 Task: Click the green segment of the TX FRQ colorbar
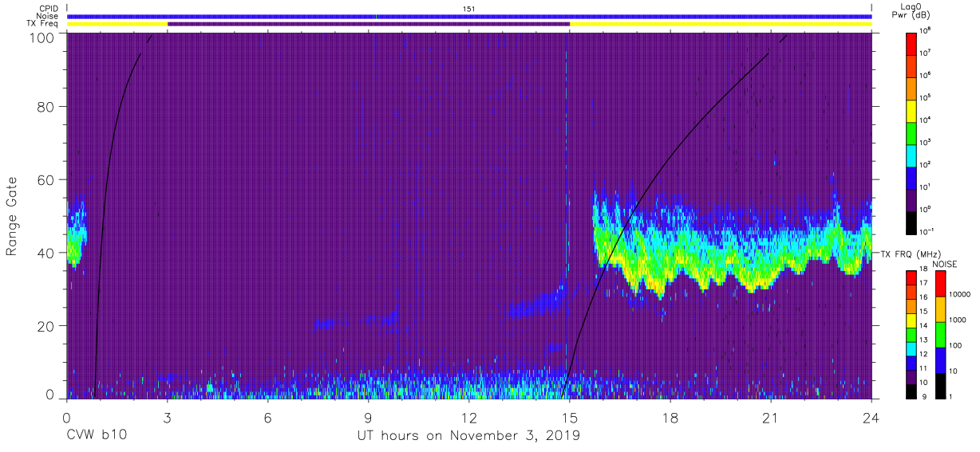913,335
